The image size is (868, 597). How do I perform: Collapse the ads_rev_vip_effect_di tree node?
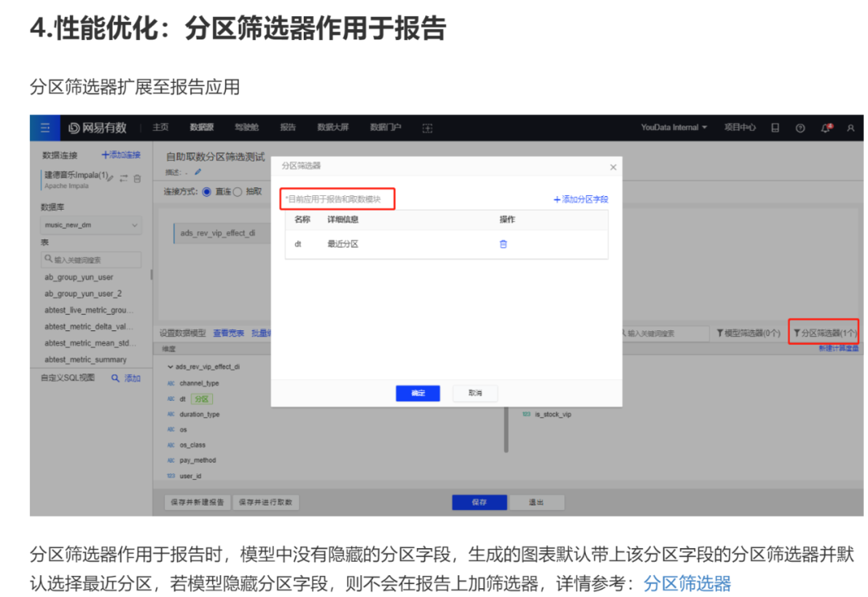coord(170,367)
